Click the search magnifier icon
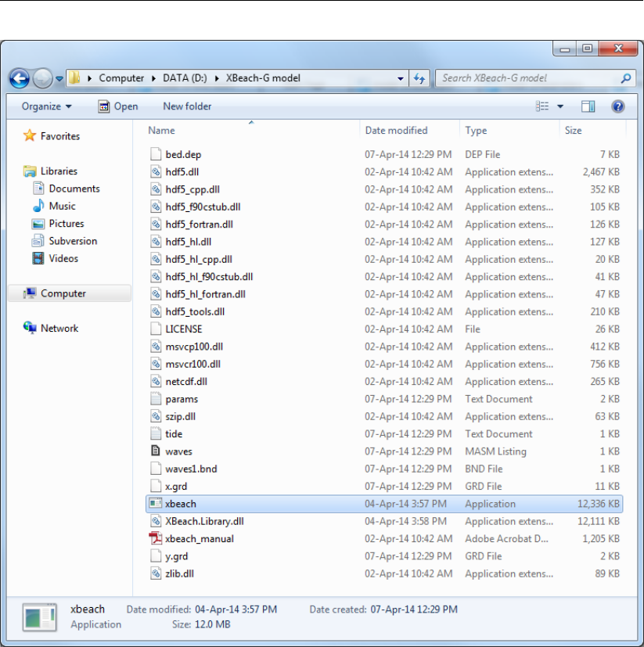 pos(626,78)
